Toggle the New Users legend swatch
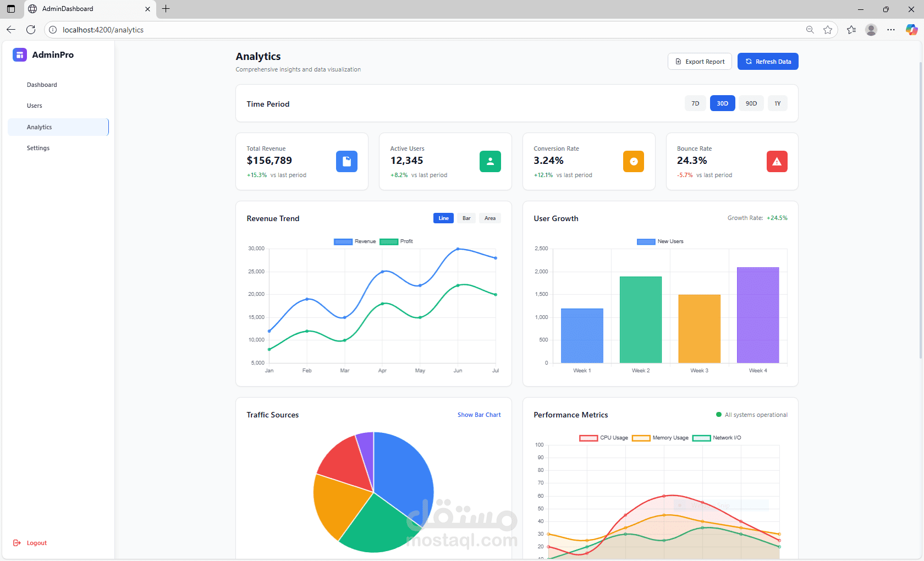The height and width of the screenshot is (561, 924). pos(646,241)
